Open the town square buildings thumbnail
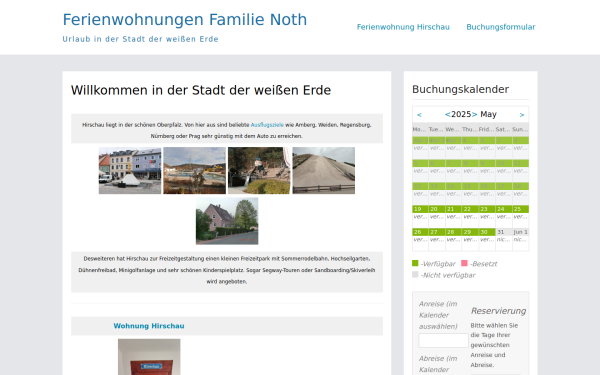The image size is (600, 375). coord(130,171)
